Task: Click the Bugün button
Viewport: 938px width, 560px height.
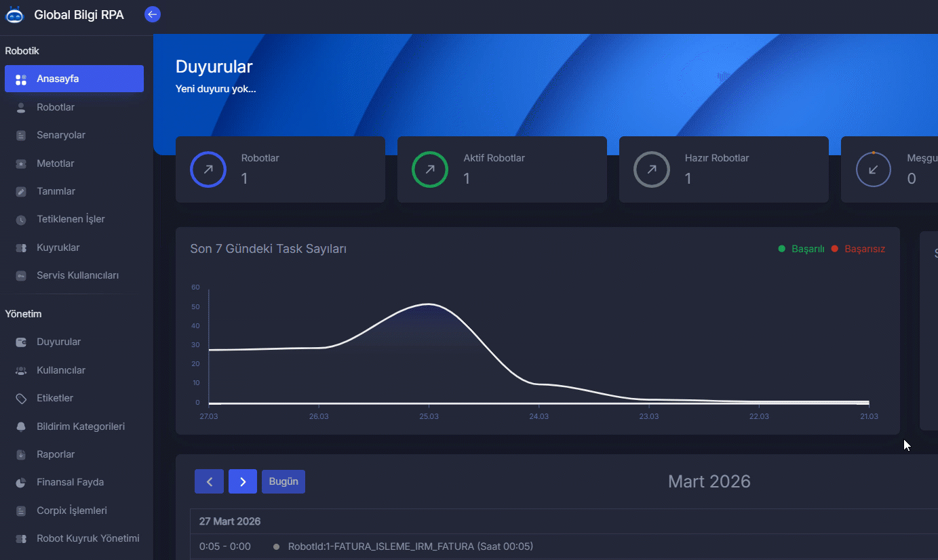Action: click(283, 481)
